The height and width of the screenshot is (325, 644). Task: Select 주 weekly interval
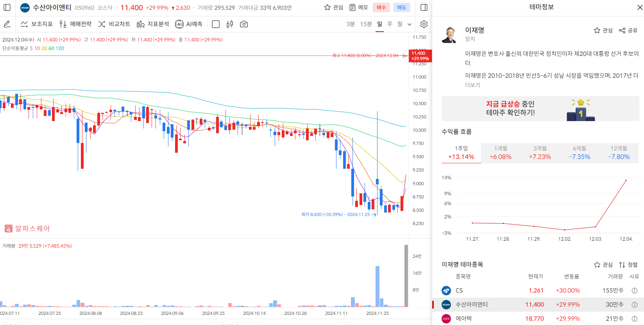point(390,24)
